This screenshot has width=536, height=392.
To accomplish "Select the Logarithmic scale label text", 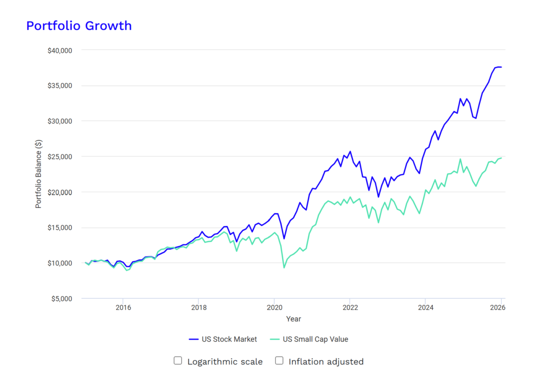I will point(225,362).
